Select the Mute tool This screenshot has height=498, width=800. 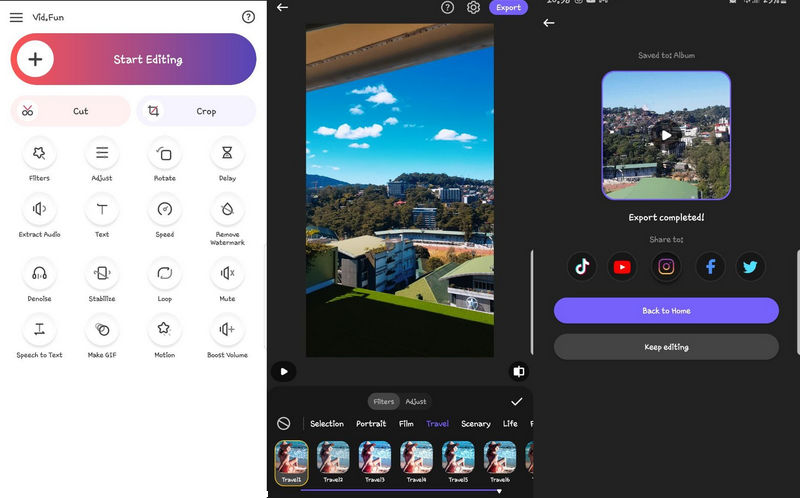(227, 273)
